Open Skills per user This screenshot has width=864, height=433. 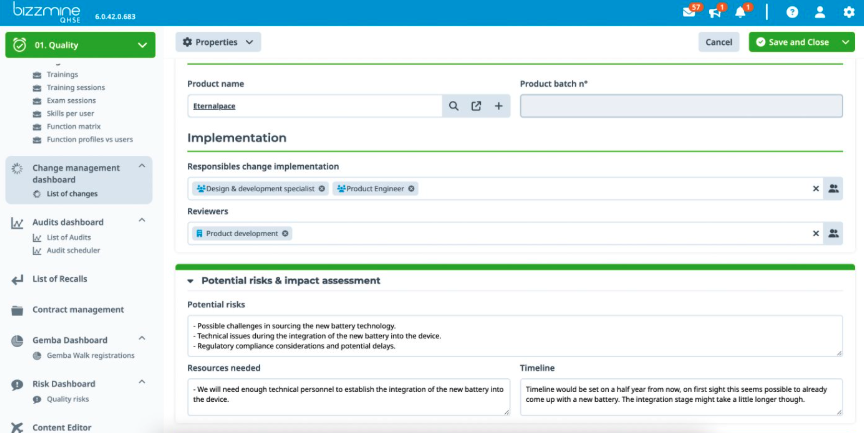(70, 113)
